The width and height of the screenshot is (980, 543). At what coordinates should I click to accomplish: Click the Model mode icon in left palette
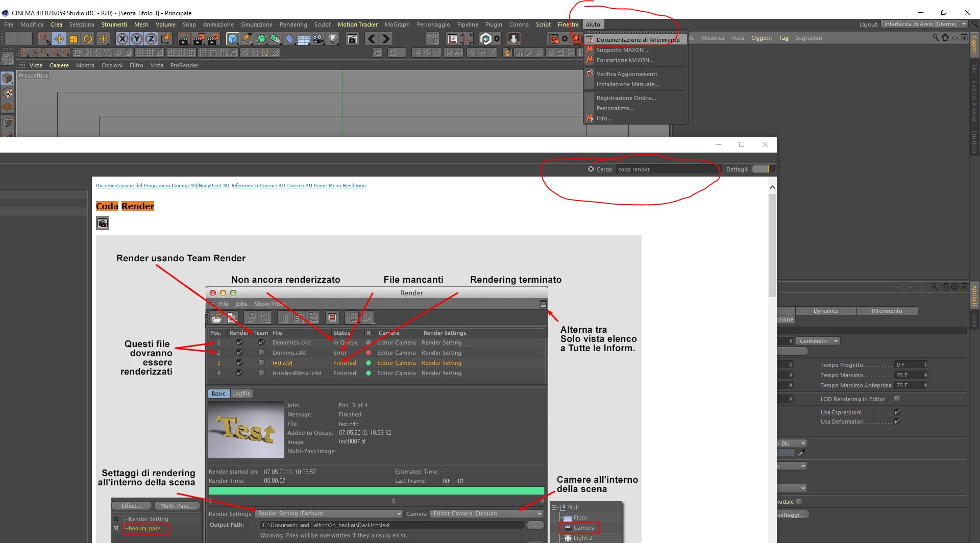click(x=7, y=78)
